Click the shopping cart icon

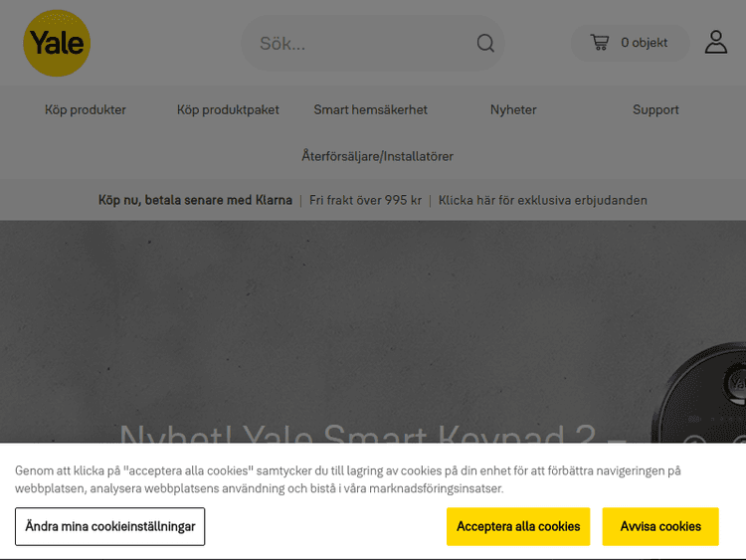pos(599,43)
